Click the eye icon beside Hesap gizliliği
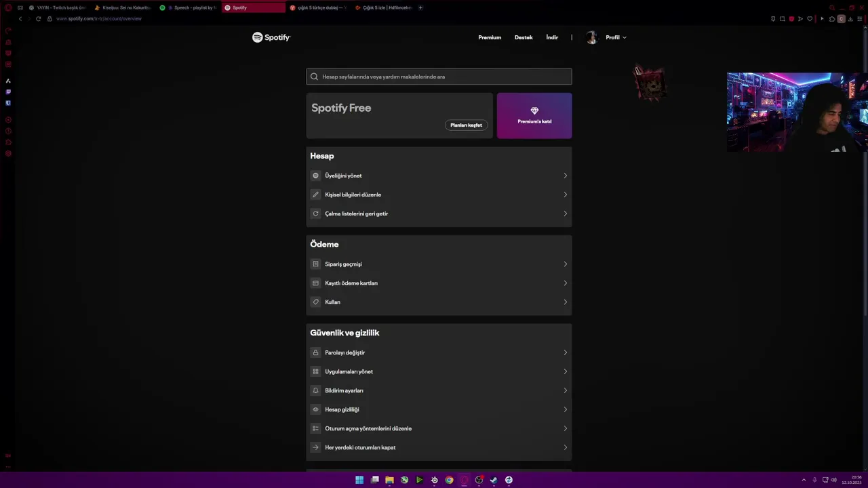 315,409
